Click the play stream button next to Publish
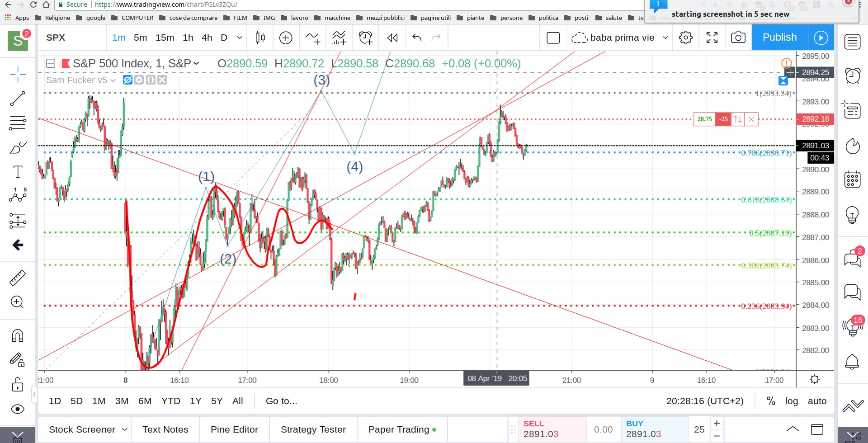This screenshot has width=868, height=443. pos(821,38)
